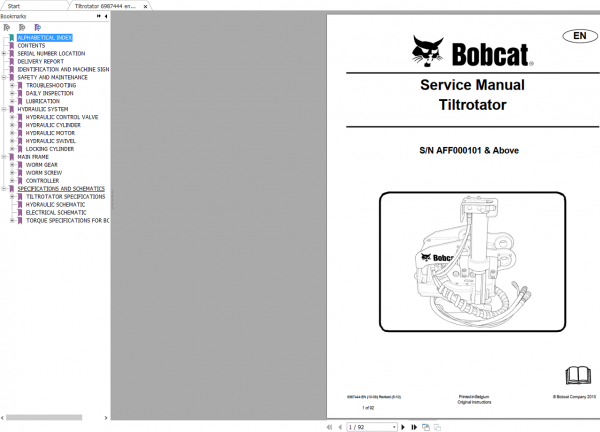Collapse the HYDRAULIC SYSTEM node

pyautogui.click(x=4, y=109)
